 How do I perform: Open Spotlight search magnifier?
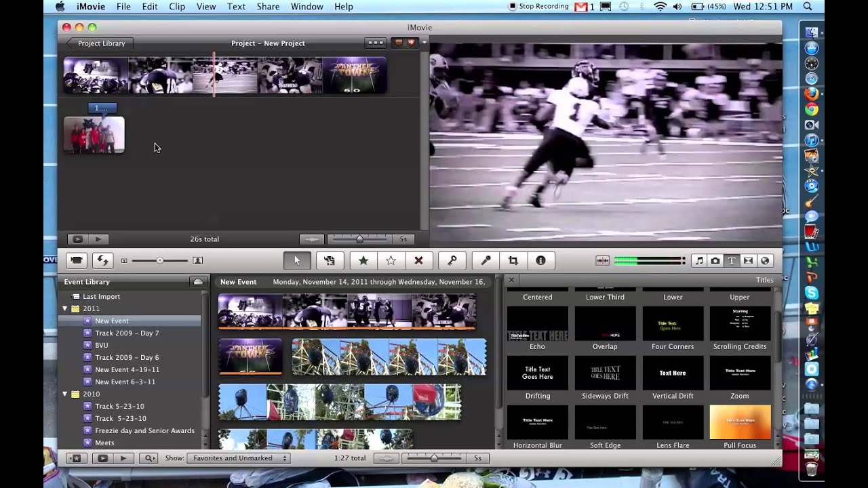808,7
